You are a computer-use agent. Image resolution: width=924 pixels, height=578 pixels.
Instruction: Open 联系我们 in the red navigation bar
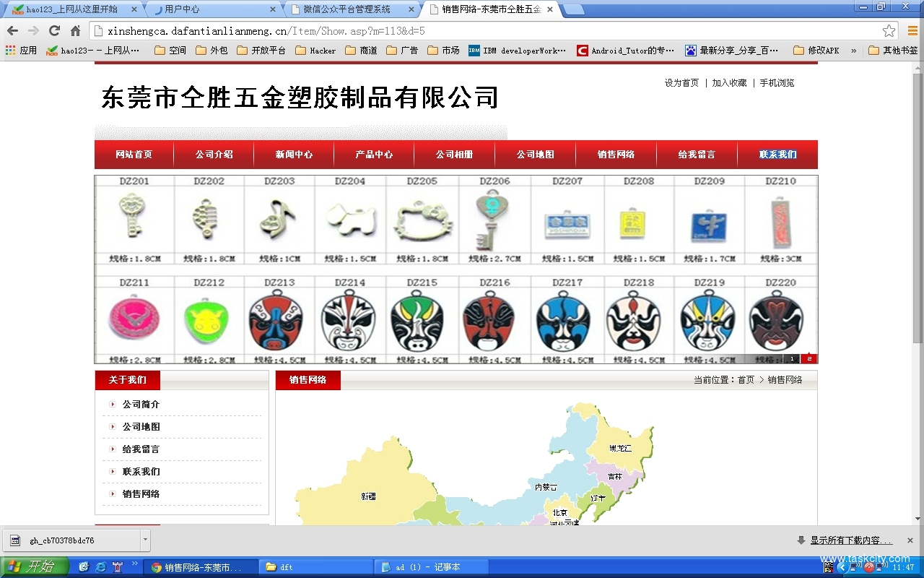tap(777, 155)
